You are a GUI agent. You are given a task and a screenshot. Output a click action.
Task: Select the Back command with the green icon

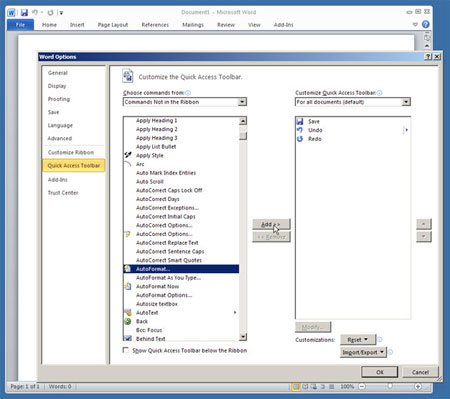click(x=181, y=321)
